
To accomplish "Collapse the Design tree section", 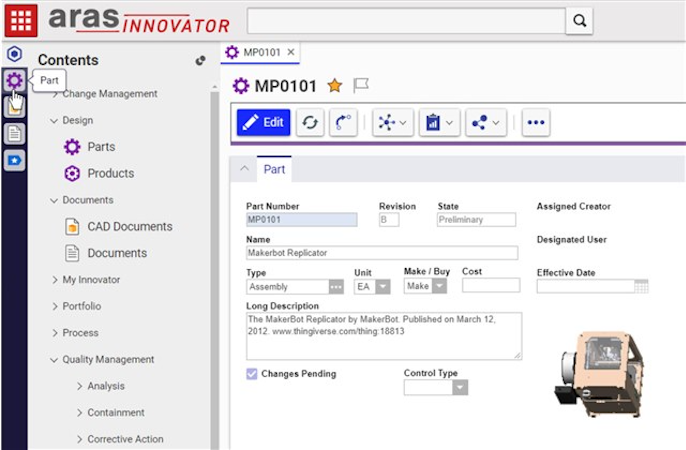I will click(x=54, y=120).
